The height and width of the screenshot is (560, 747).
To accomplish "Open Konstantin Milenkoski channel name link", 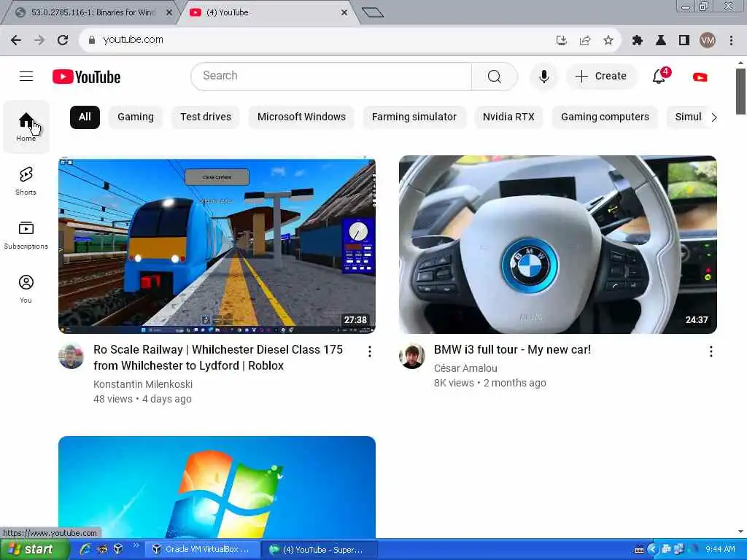I will click(143, 384).
